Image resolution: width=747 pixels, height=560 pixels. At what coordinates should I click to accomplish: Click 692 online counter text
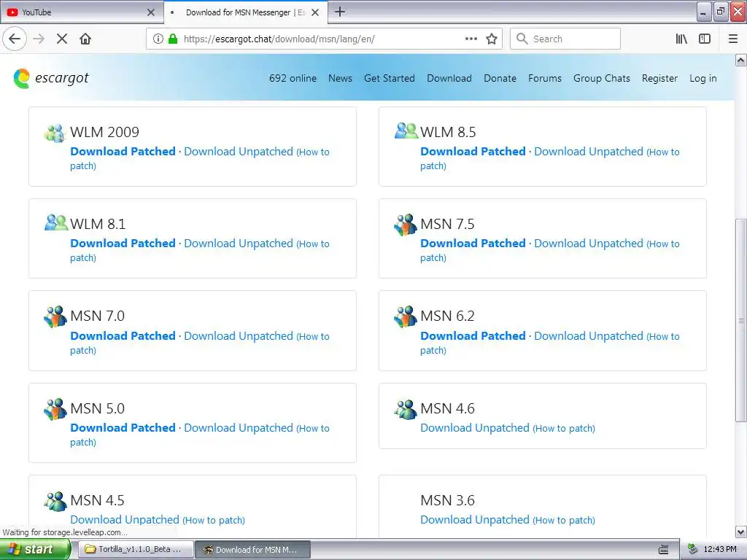293,78
